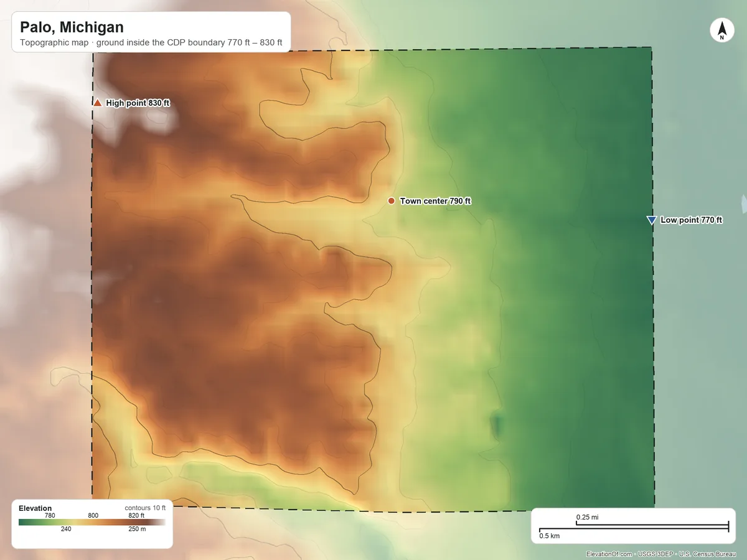Click the '0.25 mi' scale bar label

click(x=587, y=518)
